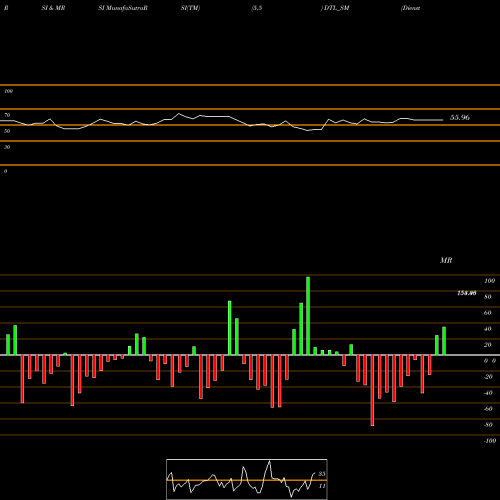Click the 0 label below the RSI panel

[5, 171]
